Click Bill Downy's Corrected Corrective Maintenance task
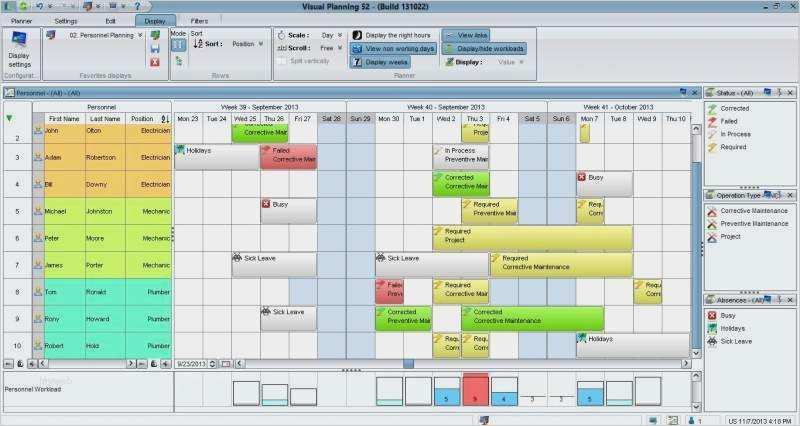800x426 pixels. (x=461, y=184)
